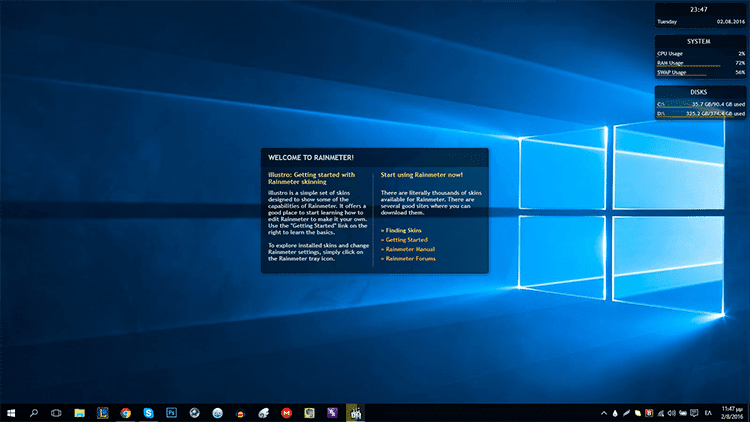
Task: Launch League of Legends from taskbar
Action: pyautogui.click(x=102, y=413)
